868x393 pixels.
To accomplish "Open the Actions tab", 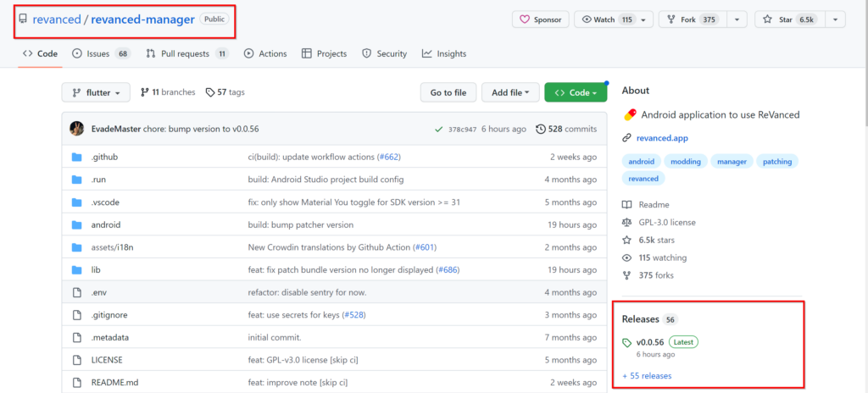I will 265,53.
